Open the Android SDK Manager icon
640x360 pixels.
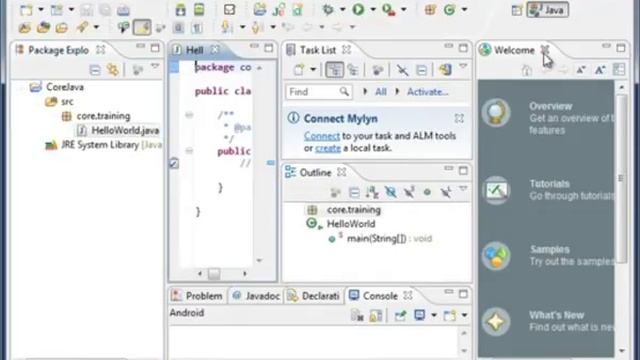180,9
